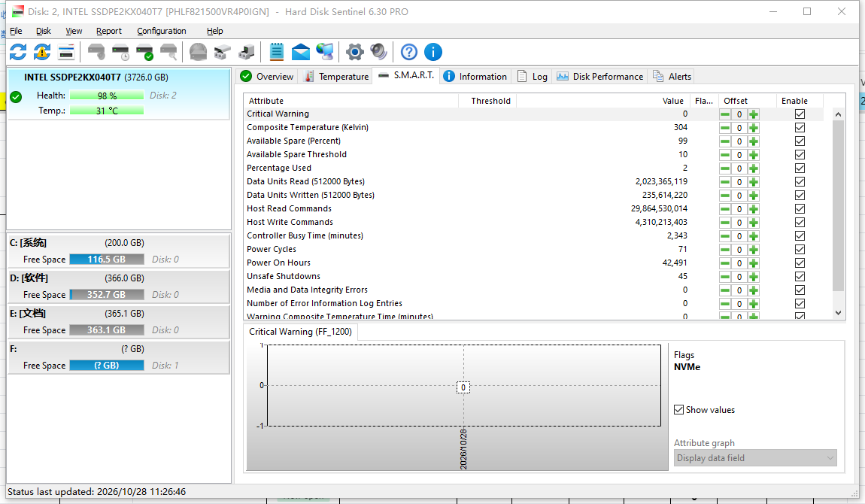Open the Disk menu
The image size is (865, 504).
pos(44,31)
